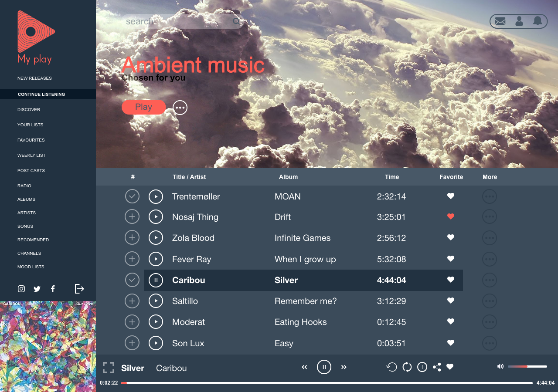
Task: Uncheck the Caribou added checkmark
Action: (x=132, y=280)
